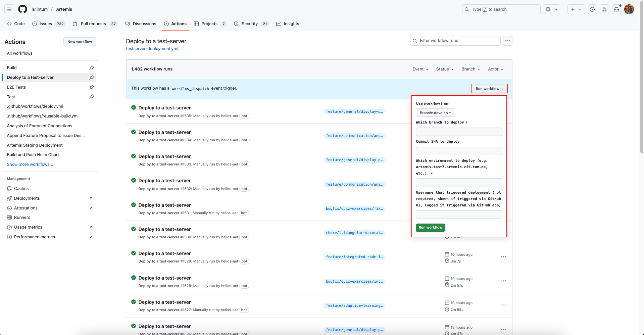Select All workflows in sidebar
644x335 pixels.
[20, 53]
